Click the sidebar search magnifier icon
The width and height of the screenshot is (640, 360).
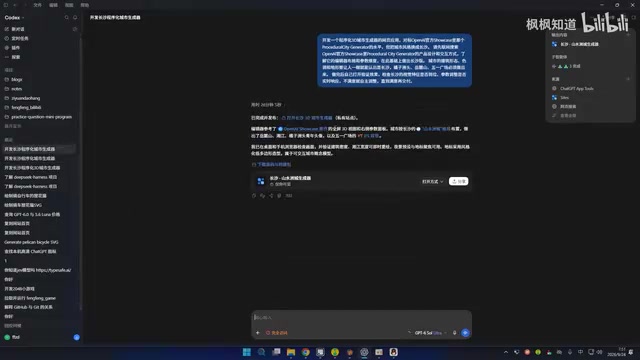click(x=67, y=18)
